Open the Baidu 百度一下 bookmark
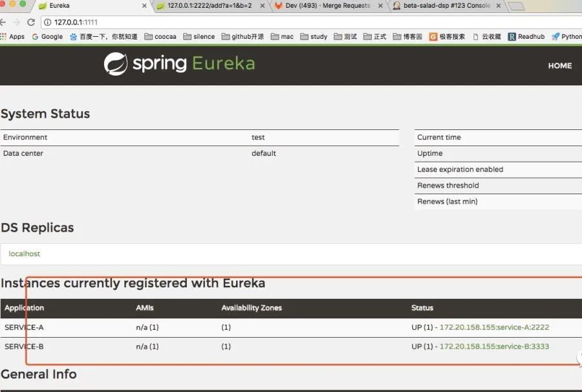The image size is (582, 392). pos(103,36)
